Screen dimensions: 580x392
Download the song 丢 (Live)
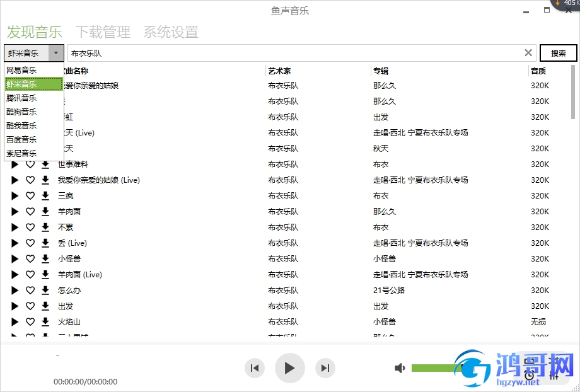click(x=45, y=243)
